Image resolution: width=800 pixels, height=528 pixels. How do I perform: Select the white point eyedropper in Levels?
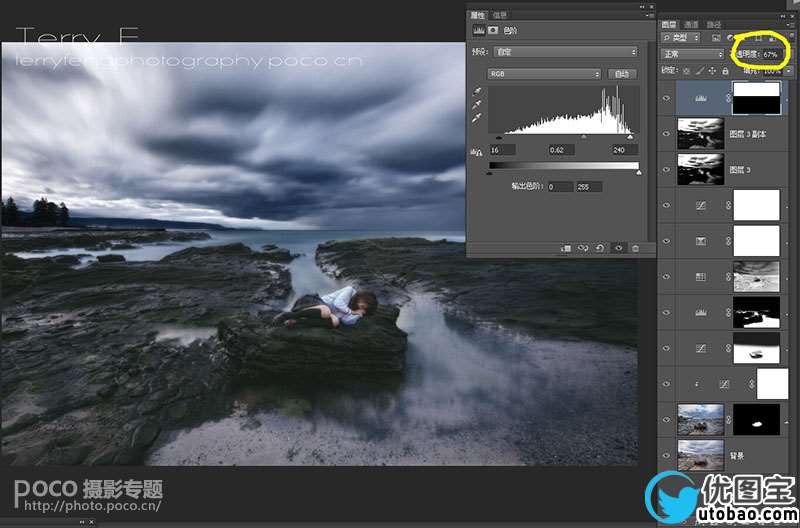click(x=477, y=118)
